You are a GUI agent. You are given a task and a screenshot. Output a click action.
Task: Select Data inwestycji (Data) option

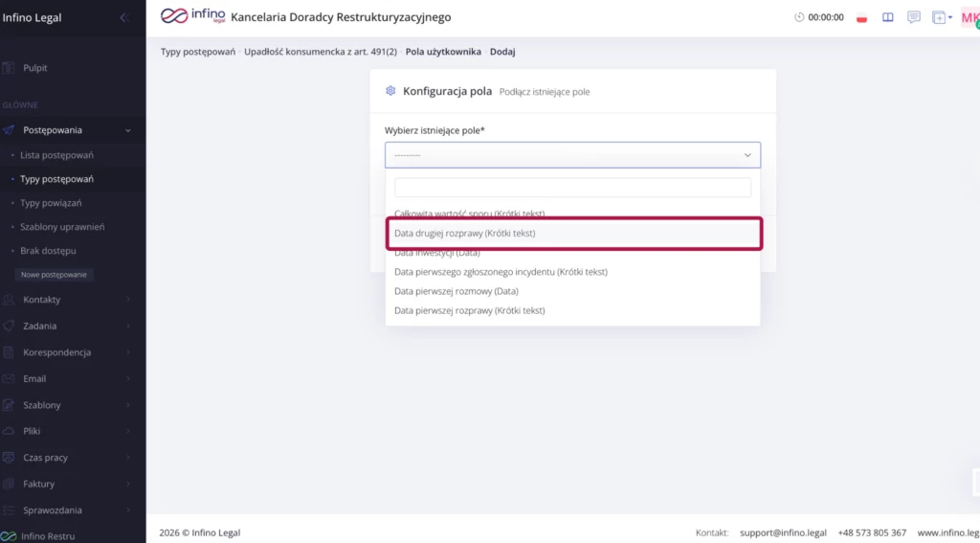coord(572,253)
